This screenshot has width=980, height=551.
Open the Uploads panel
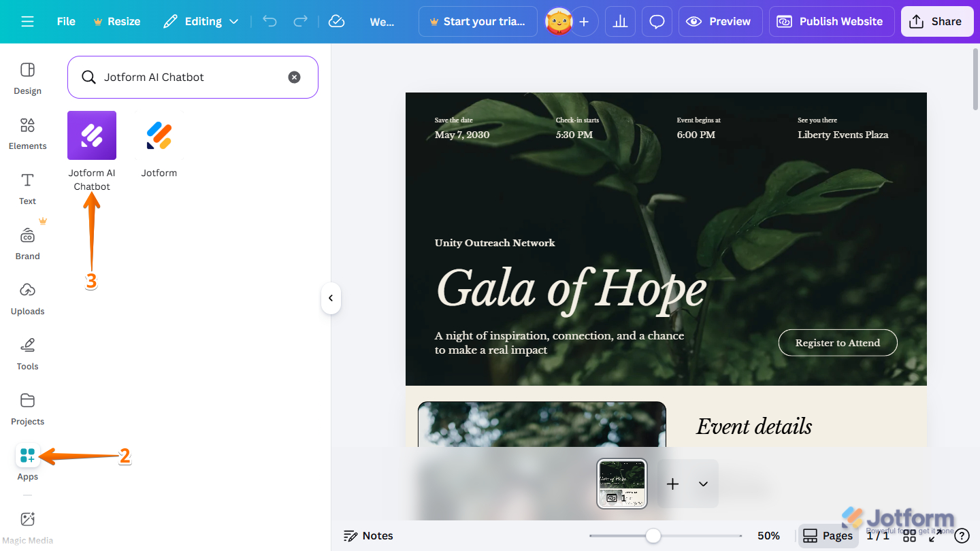point(27,298)
